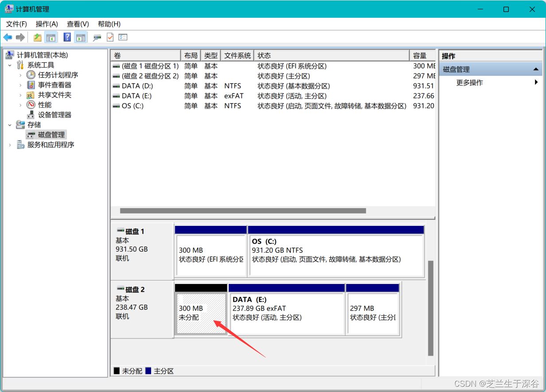Click the black 未分配 legend swatch
Screen dimensions: 546x392
coord(117,371)
